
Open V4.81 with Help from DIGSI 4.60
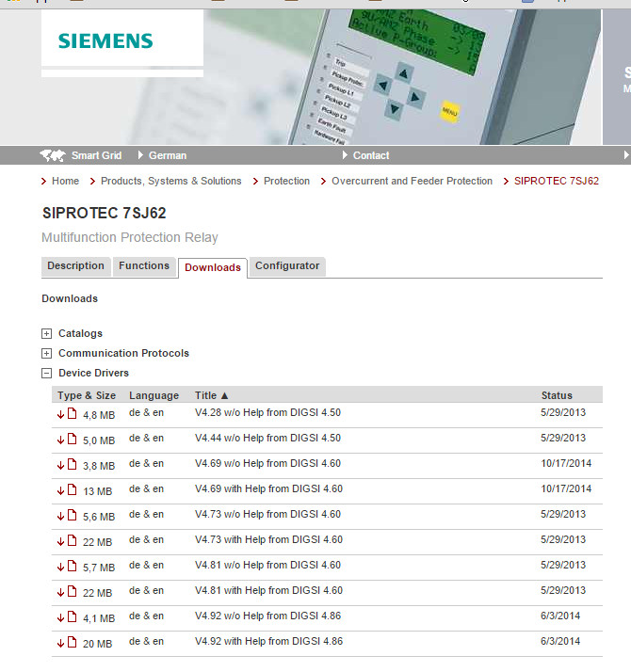pos(268,590)
